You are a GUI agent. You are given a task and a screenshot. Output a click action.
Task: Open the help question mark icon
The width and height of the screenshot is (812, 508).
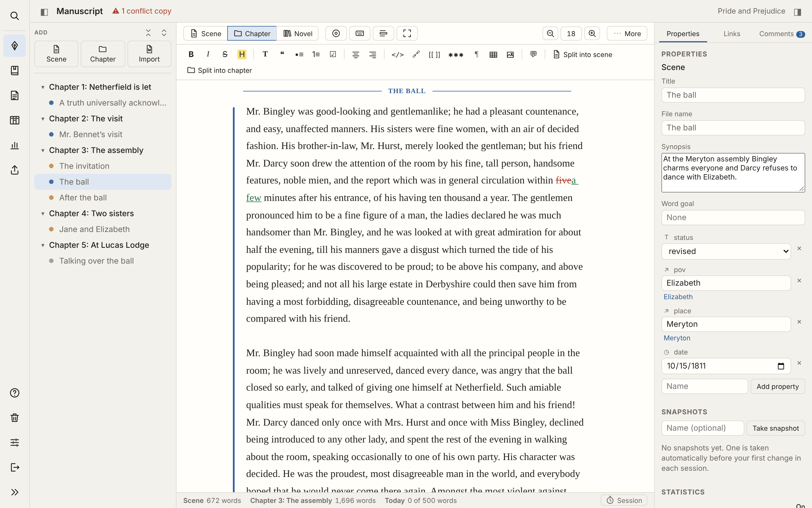click(x=14, y=393)
